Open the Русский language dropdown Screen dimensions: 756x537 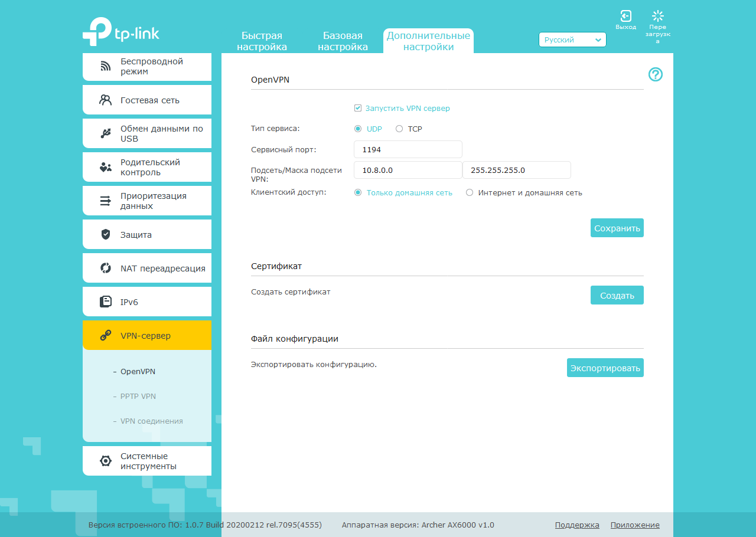click(x=572, y=40)
